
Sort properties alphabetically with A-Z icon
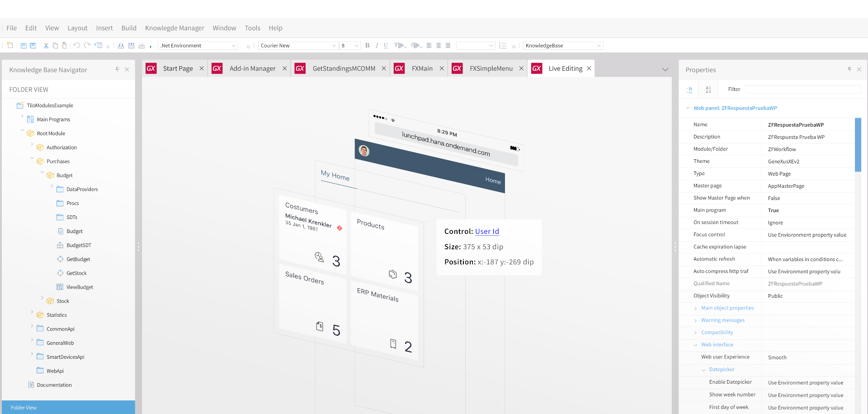pos(708,90)
